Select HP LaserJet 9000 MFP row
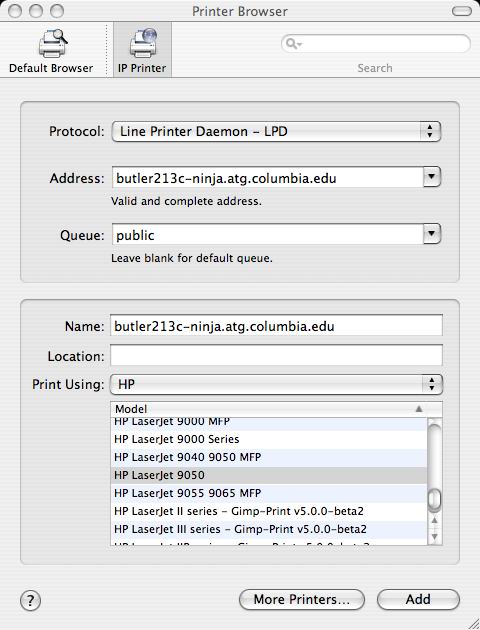This screenshot has height=630, width=480. click(x=269, y=423)
